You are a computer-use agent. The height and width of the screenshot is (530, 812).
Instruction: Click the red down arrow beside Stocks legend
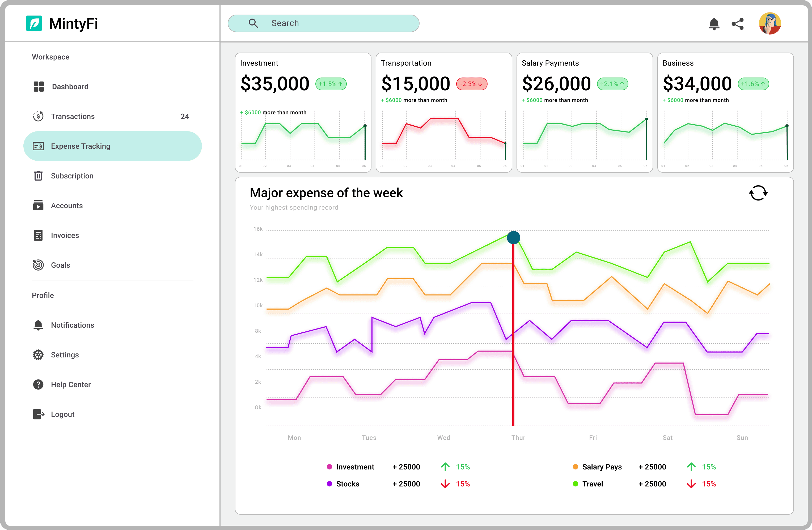pyautogui.click(x=445, y=484)
